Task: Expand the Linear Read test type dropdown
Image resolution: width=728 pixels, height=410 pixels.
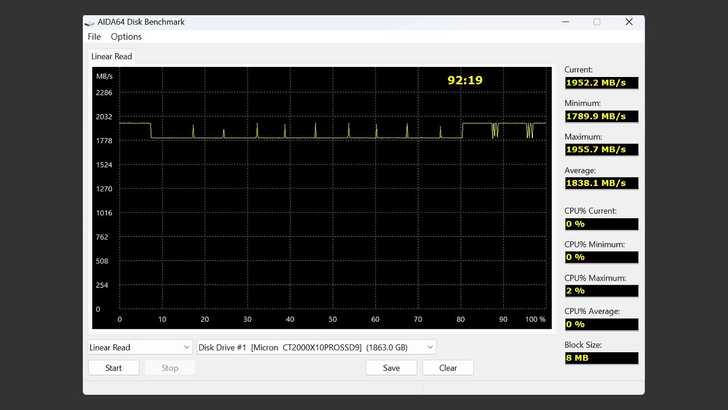Action: [139, 347]
